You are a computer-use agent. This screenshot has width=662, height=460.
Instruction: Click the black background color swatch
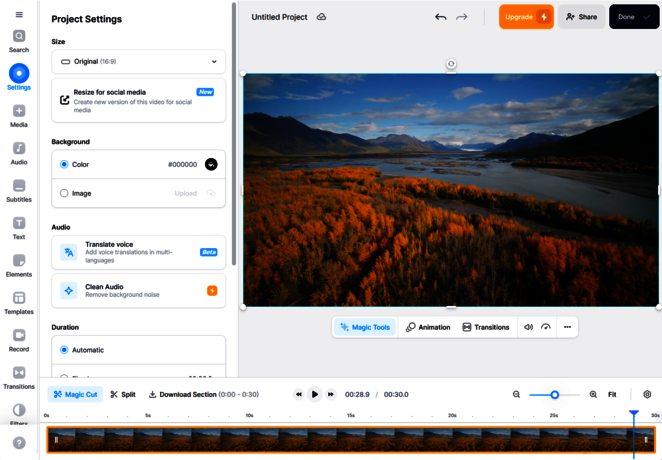click(x=211, y=164)
